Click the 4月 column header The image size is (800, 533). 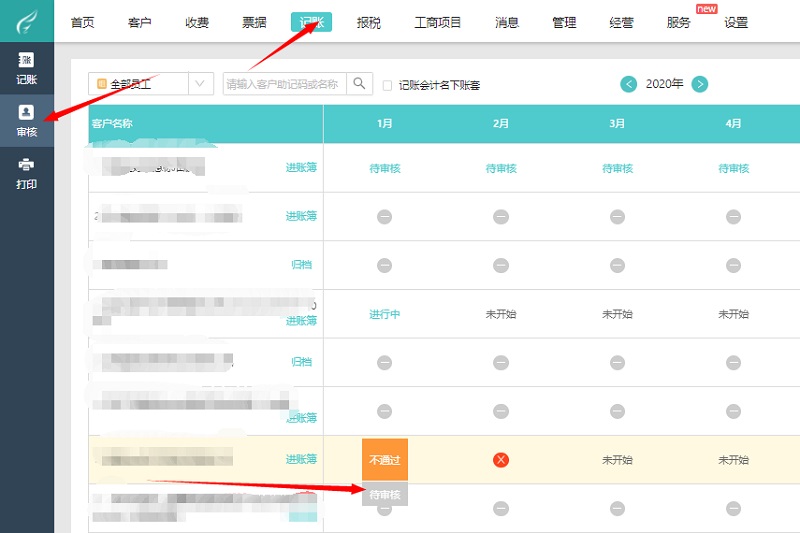[x=734, y=123]
